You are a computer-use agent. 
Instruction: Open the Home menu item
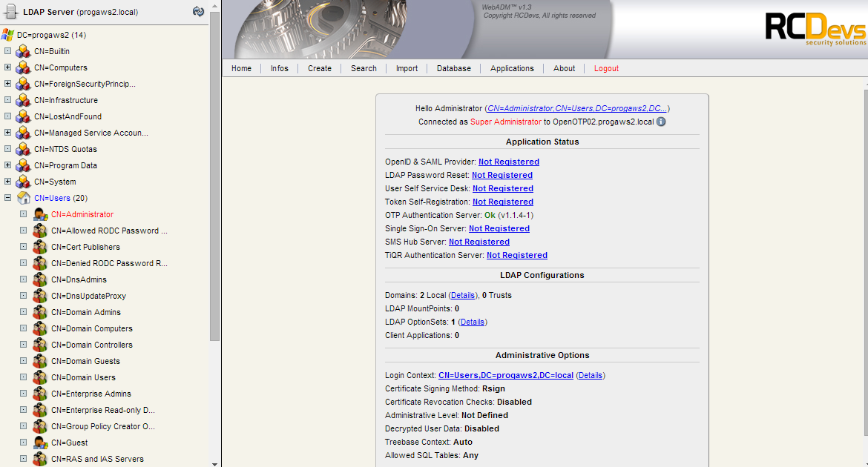(x=241, y=69)
